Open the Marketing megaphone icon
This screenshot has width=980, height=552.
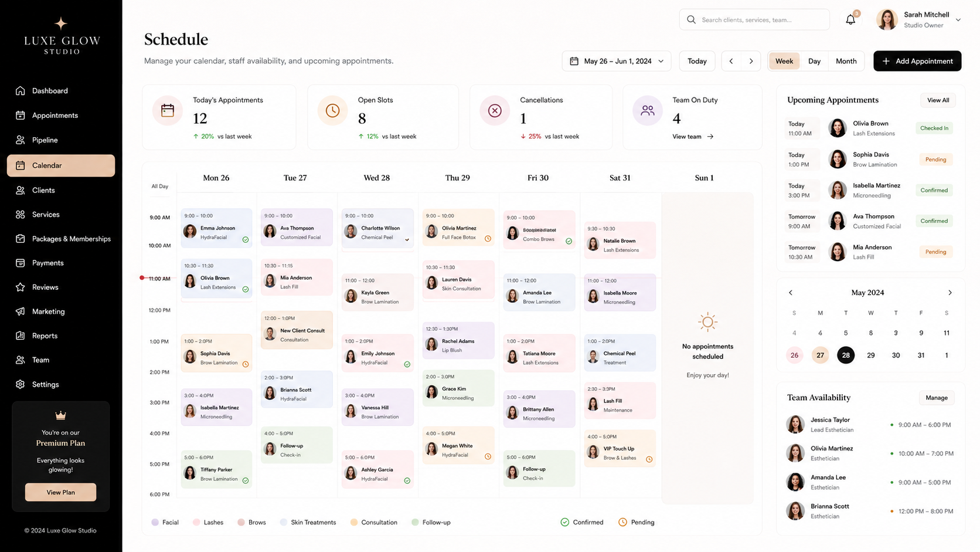(x=21, y=311)
